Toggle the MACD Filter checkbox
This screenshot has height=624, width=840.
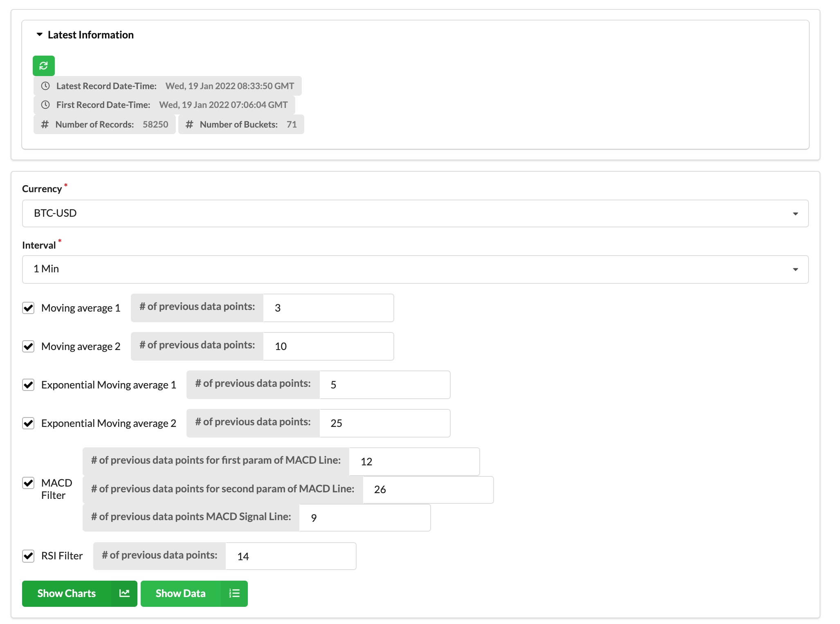(28, 483)
